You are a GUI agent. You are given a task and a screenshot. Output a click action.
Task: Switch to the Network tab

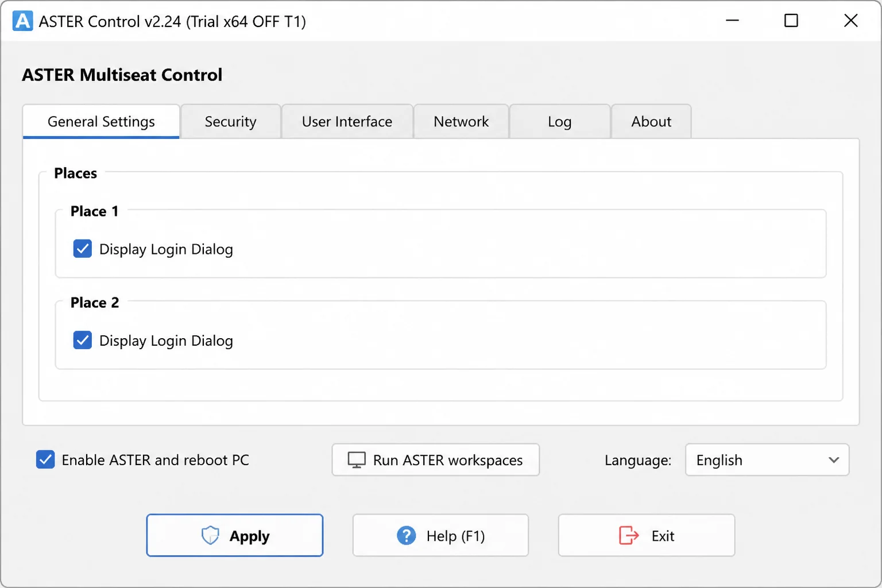point(461,121)
